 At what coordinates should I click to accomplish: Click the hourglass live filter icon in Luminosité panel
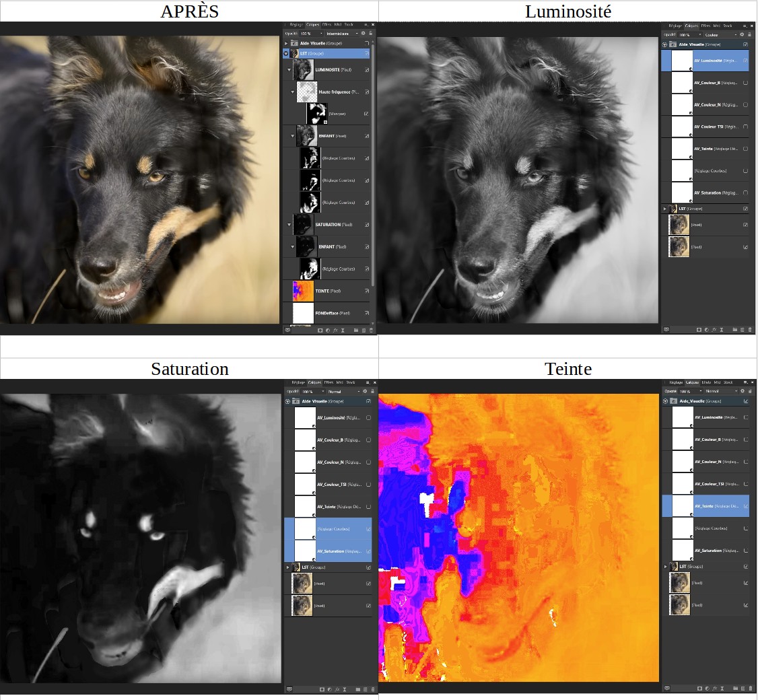721,330
